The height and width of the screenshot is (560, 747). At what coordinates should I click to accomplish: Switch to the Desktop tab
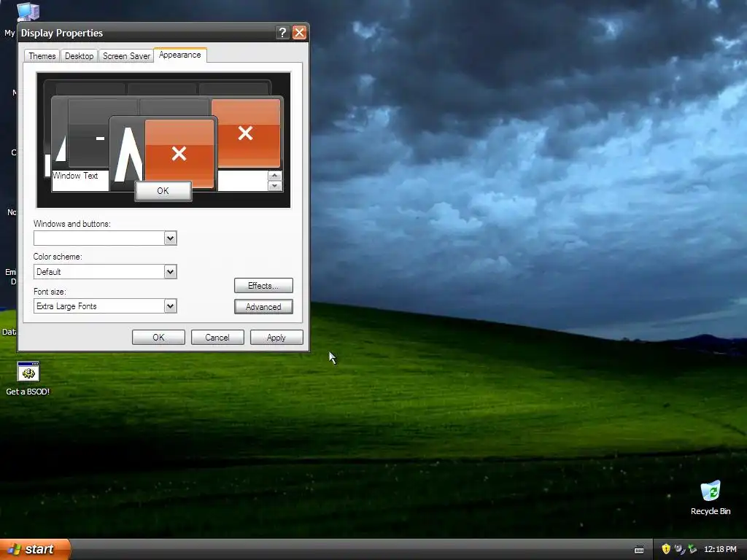click(x=79, y=55)
